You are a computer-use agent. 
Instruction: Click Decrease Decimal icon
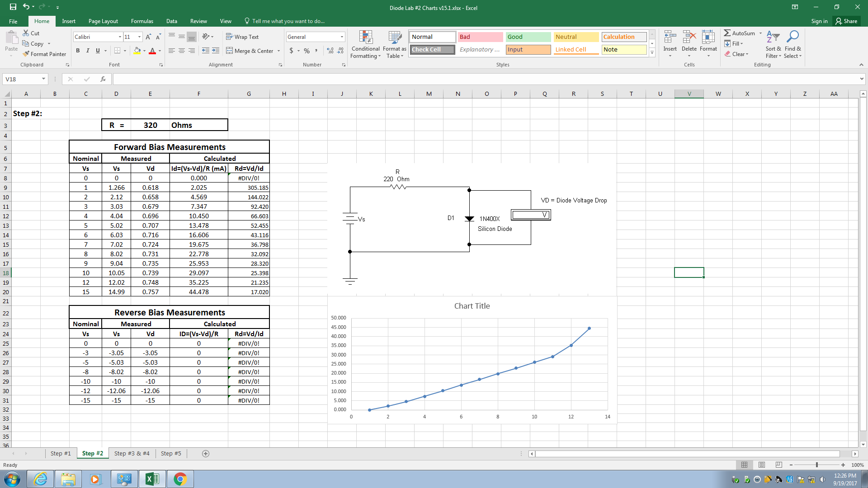pyautogui.click(x=340, y=51)
